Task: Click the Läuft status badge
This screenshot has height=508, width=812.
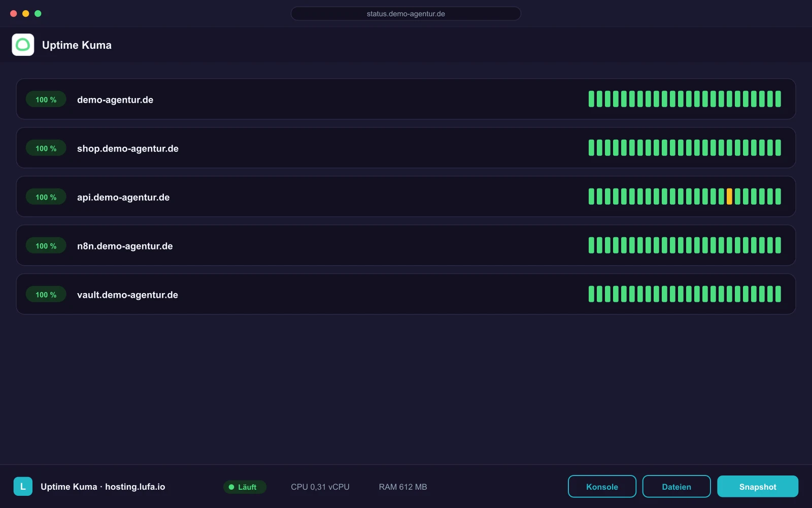Action: pyautogui.click(x=245, y=487)
